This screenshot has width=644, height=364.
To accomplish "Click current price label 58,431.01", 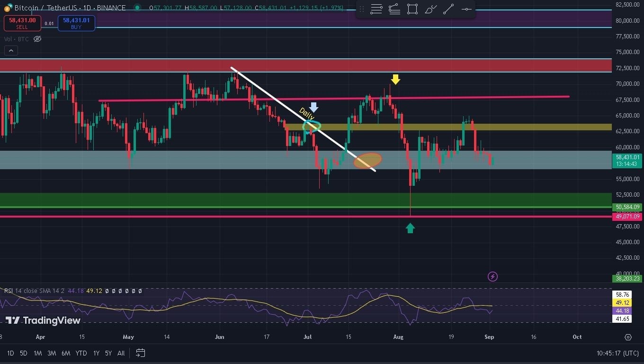I will point(627,160).
